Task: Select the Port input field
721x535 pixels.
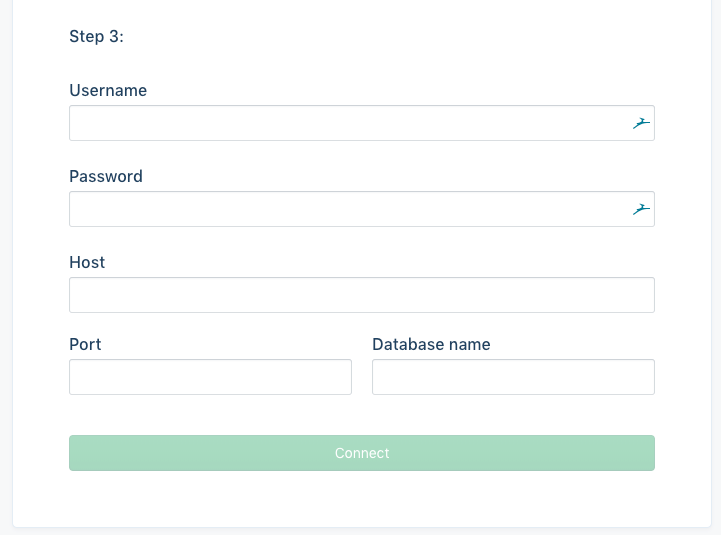Action: (210, 377)
